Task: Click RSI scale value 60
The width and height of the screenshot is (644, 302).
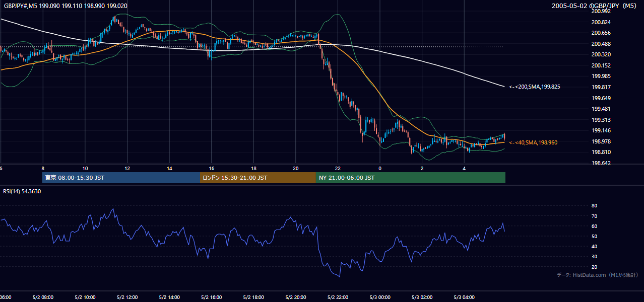Action: tap(594, 226)
